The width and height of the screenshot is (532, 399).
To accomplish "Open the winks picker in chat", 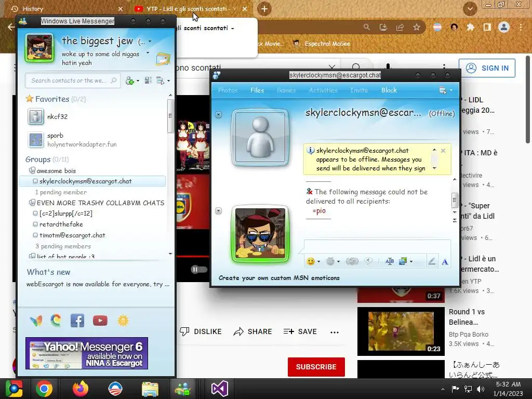I will pos(330,261).
